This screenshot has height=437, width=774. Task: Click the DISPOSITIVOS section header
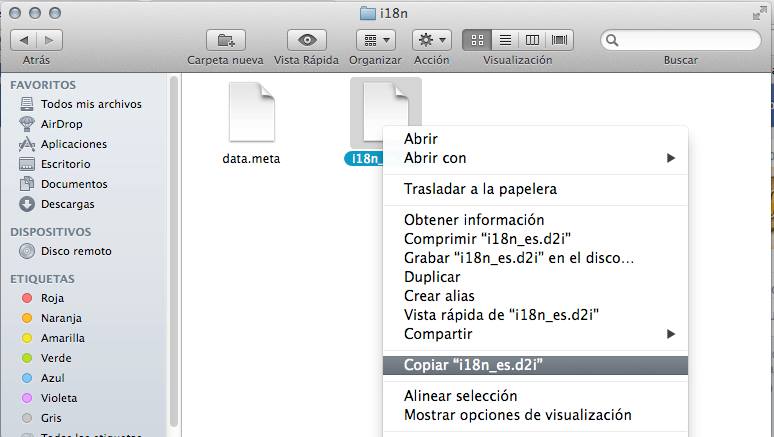click(50, 232)
